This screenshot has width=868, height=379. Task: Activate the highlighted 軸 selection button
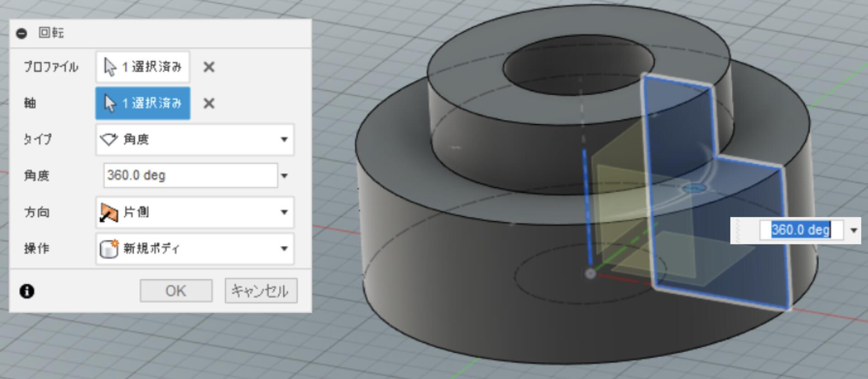143,104
